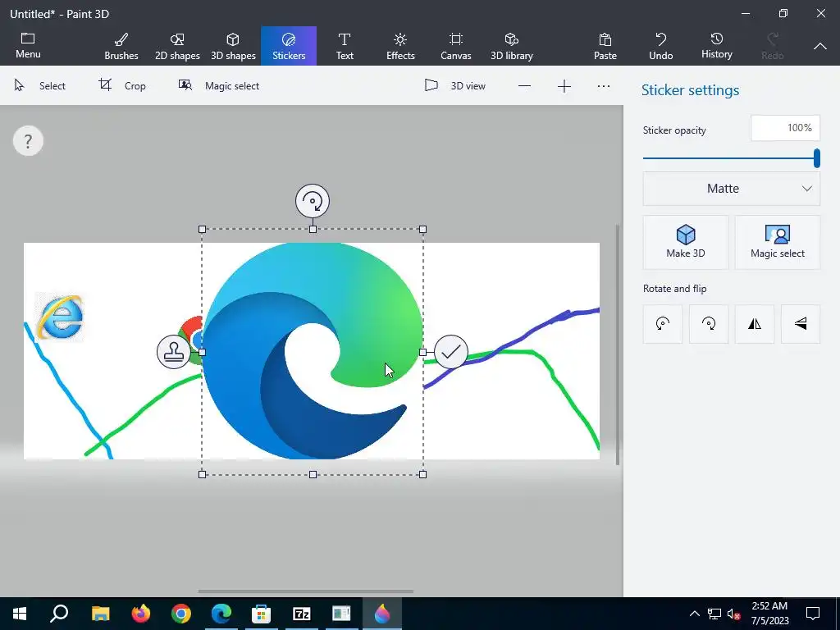Open the question mark help button

(x=28, y=141)
